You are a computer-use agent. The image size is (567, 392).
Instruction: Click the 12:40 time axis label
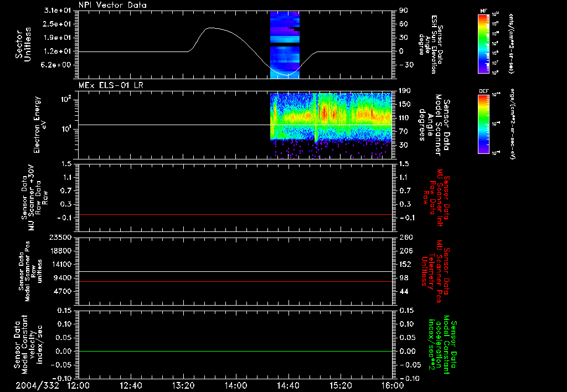(x=131, y=386)
